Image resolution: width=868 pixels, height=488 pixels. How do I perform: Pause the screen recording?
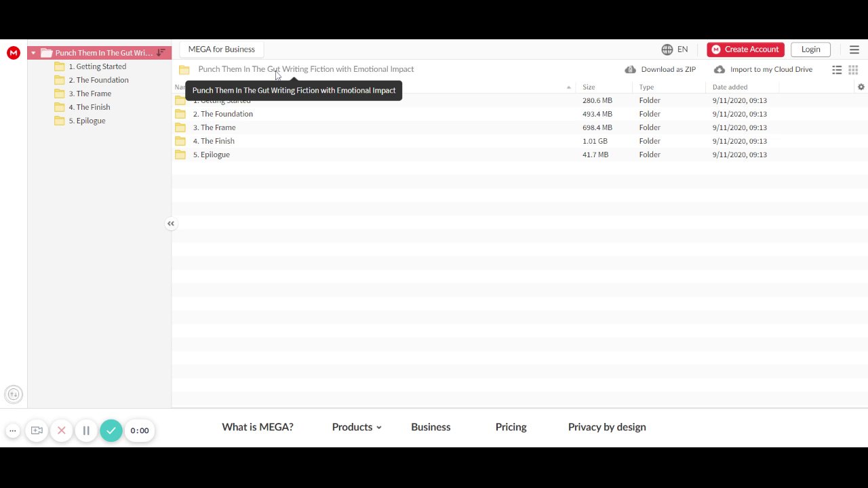point(86,430)
